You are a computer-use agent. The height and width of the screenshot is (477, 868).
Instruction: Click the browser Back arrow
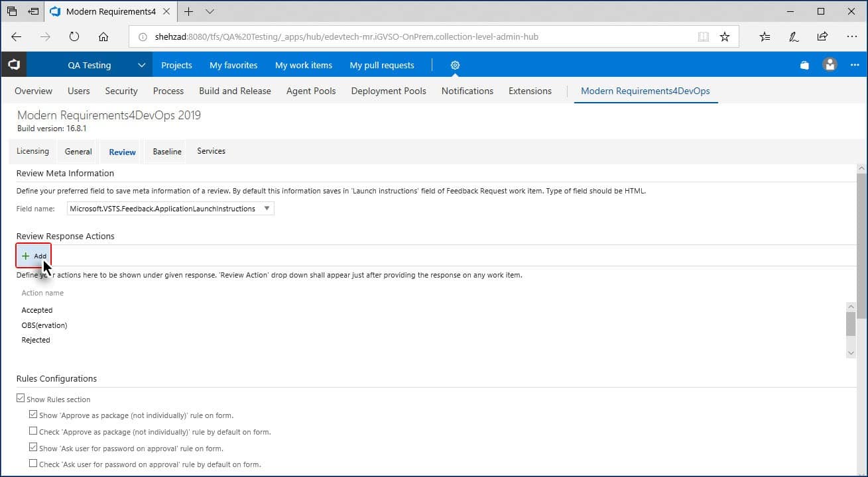(17, 37)
